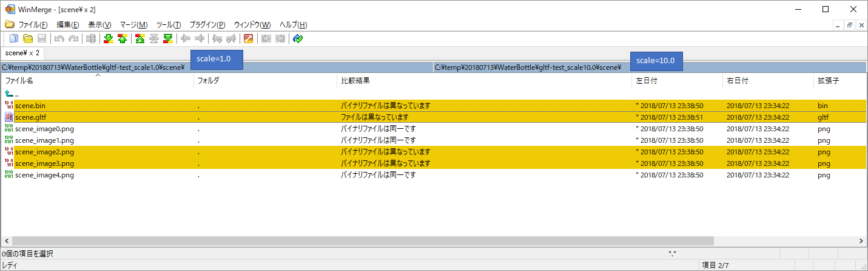868x271 pixels.
Task: Open the ウィンドウ(W) menu
Action: 252,25
